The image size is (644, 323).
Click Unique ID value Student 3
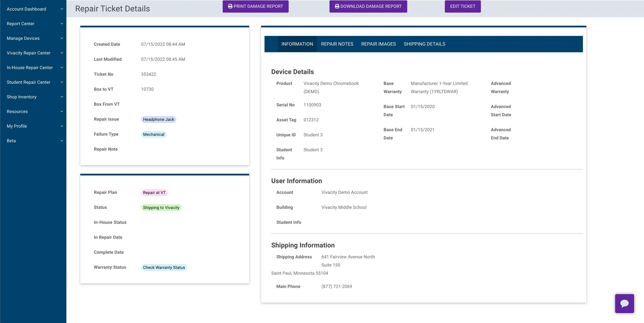point(313,135)
